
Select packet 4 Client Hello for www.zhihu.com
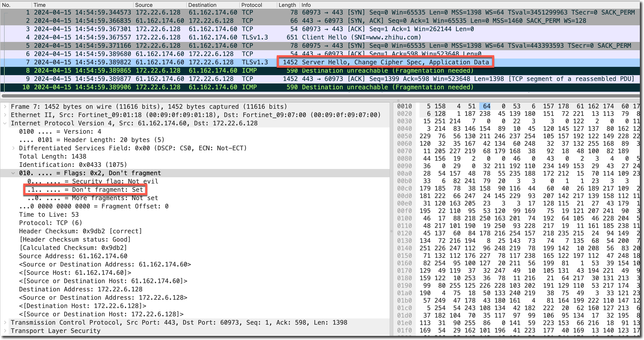(x=320, y=37)
